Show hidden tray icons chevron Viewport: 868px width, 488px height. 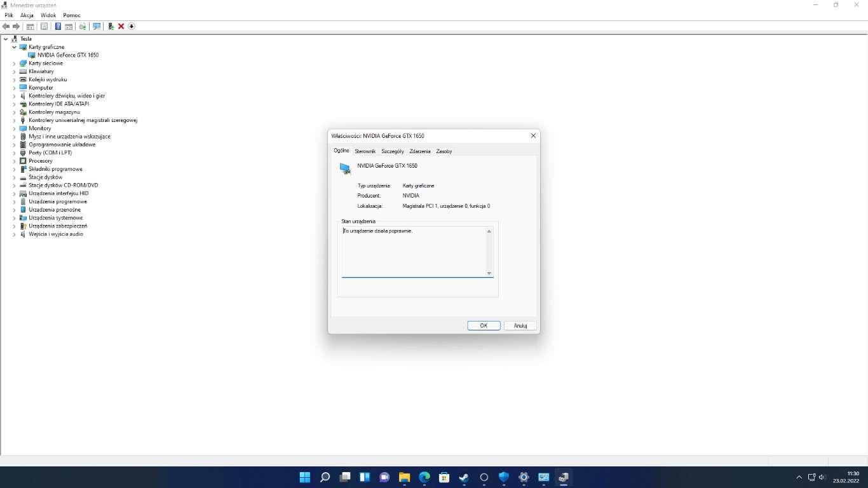[799, 477]
